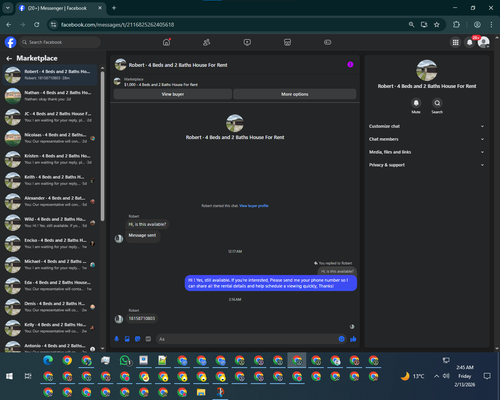Open conversation information purple icon
The image size is (500, 400).
(350, 65)
